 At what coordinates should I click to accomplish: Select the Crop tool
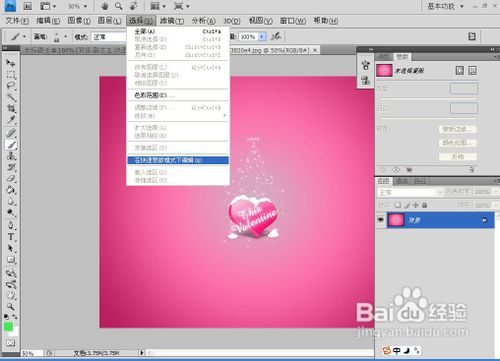(11, 108)
